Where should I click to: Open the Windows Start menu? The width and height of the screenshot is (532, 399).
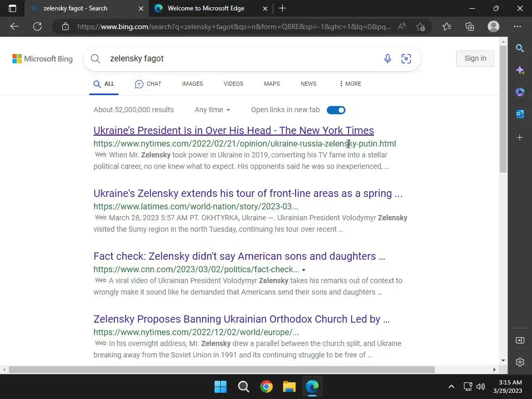pyautogui.click(x=220, y=387)
